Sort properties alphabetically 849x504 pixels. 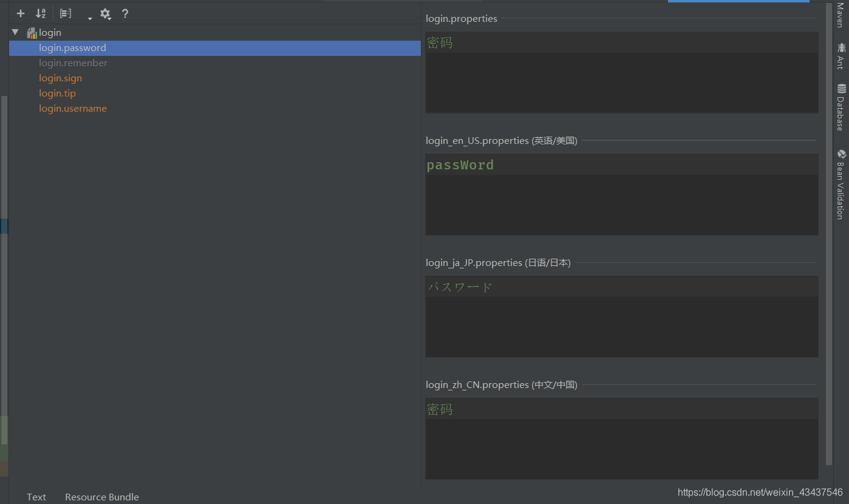(x=41, y=13)
